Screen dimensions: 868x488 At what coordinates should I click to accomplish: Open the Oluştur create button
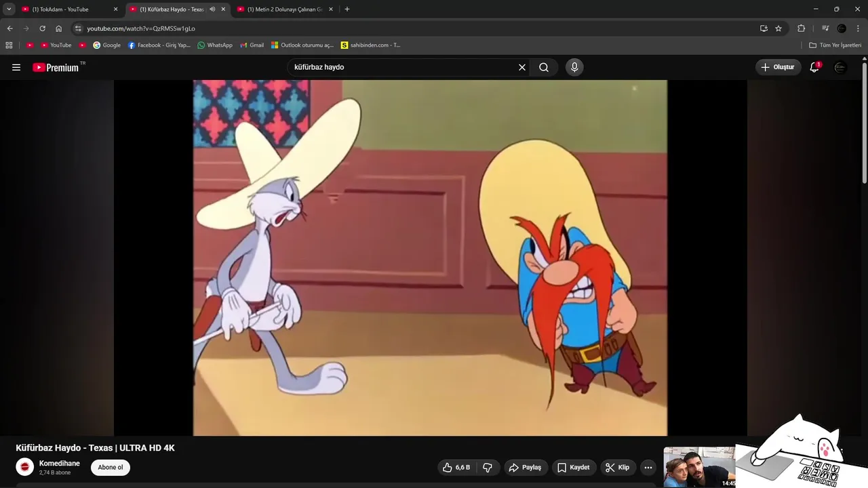tap(778, 67)
